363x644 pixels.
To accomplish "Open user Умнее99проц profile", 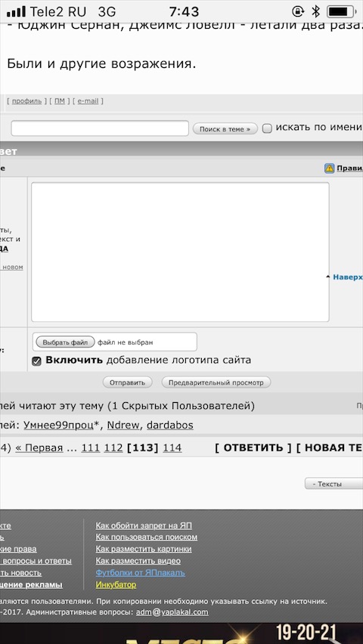I will 58,426.
